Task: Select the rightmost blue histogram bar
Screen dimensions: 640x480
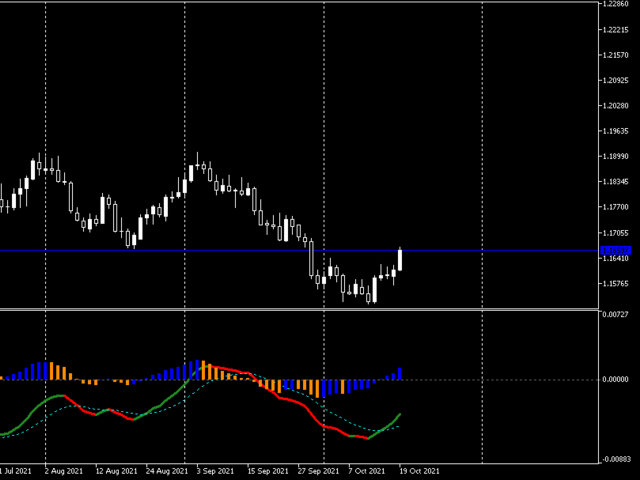Action: click(400, 374)
